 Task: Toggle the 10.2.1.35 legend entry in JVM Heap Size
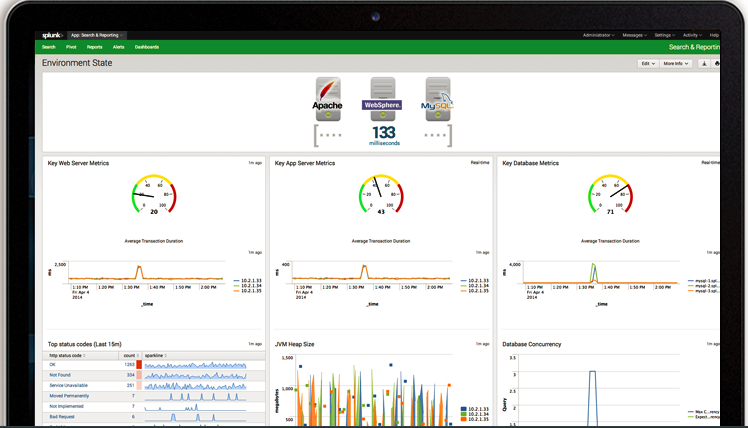[x=476, y=418]
